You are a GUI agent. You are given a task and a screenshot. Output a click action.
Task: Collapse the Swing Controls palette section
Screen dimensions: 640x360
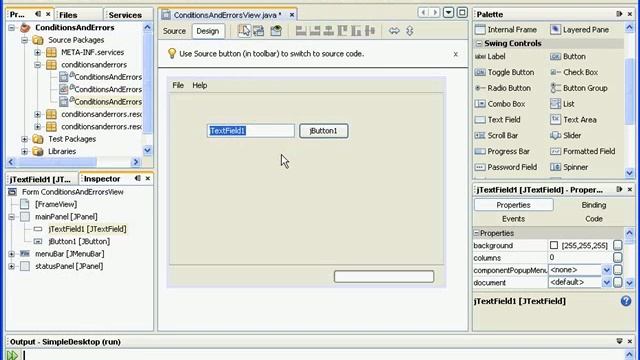(479, 43)
